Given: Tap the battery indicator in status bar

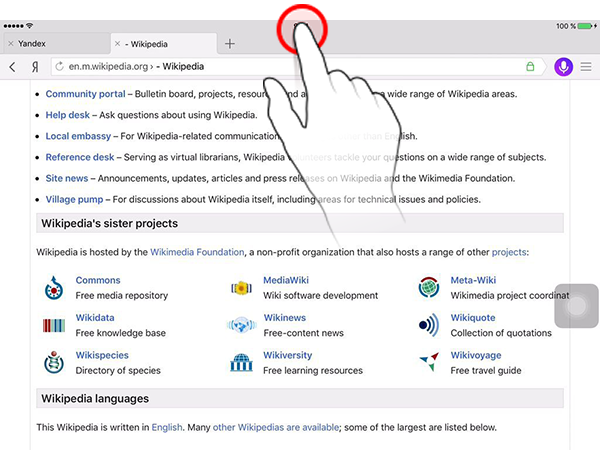Looking at the screenshot, I should pos(585,26).
